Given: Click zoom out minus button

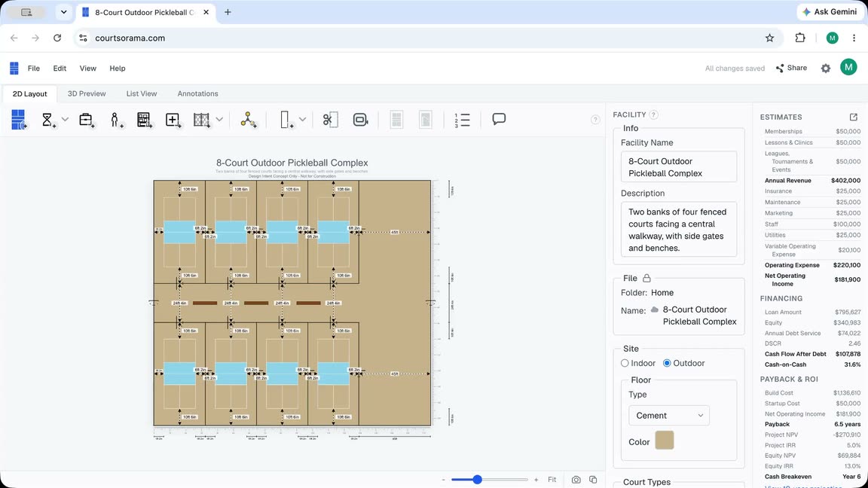Looking at the screenshot, I should point(443,480).
